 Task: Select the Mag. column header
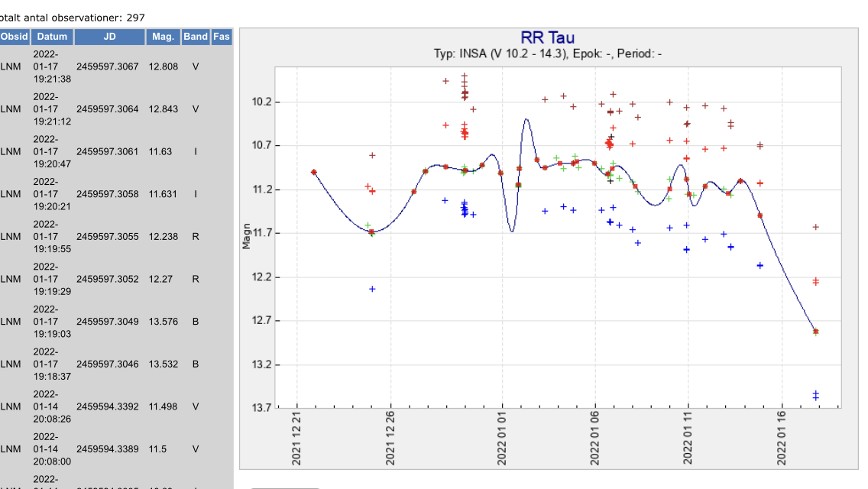[x=163, y=37]
